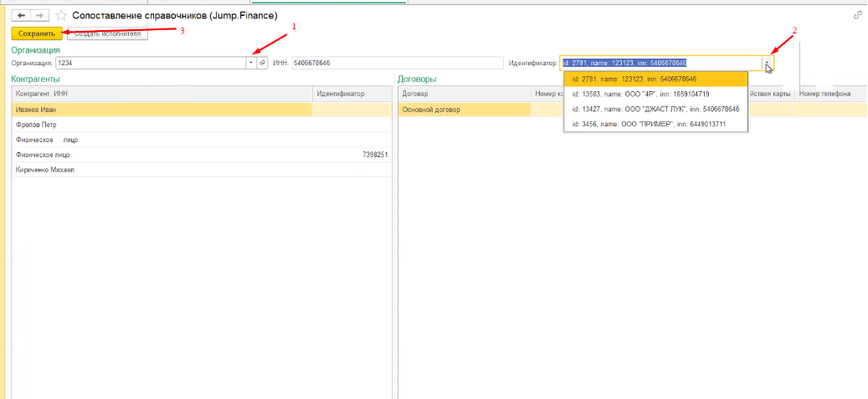Image resolution: width=868 pixels, height=399 pixels.
Task: Click the back navigation arrow
Action: 21,16
